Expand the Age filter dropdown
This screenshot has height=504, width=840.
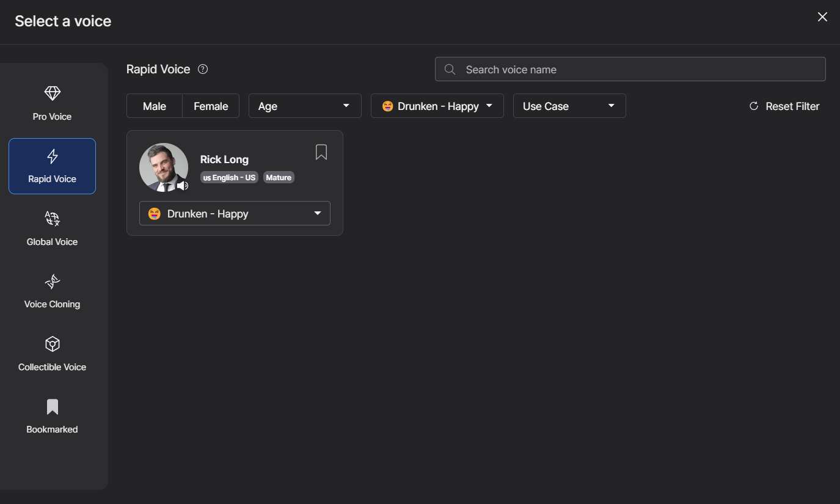pyautogui.click(x=305, y=106)
